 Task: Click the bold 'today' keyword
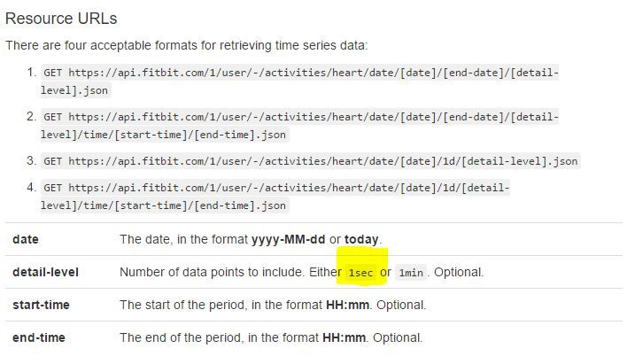click(x=361, y=239)
